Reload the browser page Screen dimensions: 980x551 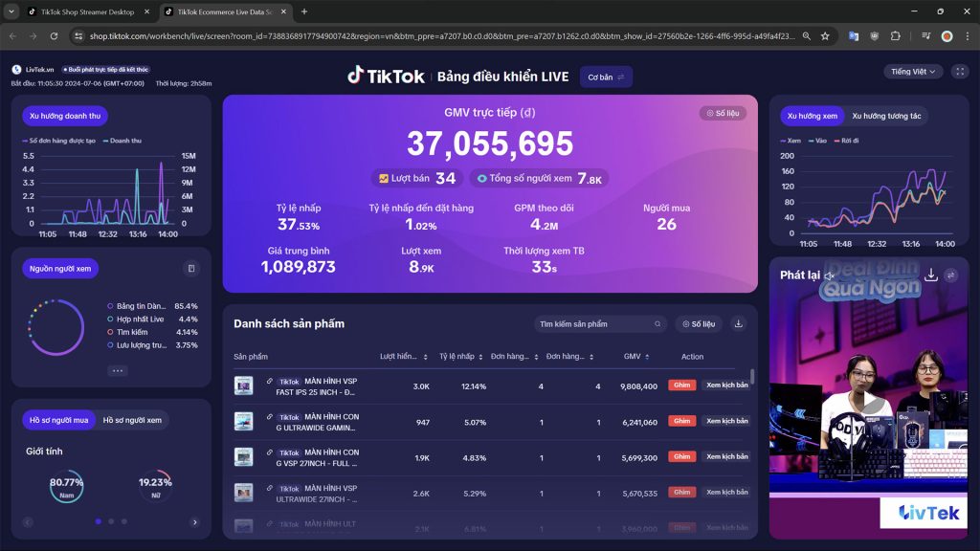coord(54,36)
